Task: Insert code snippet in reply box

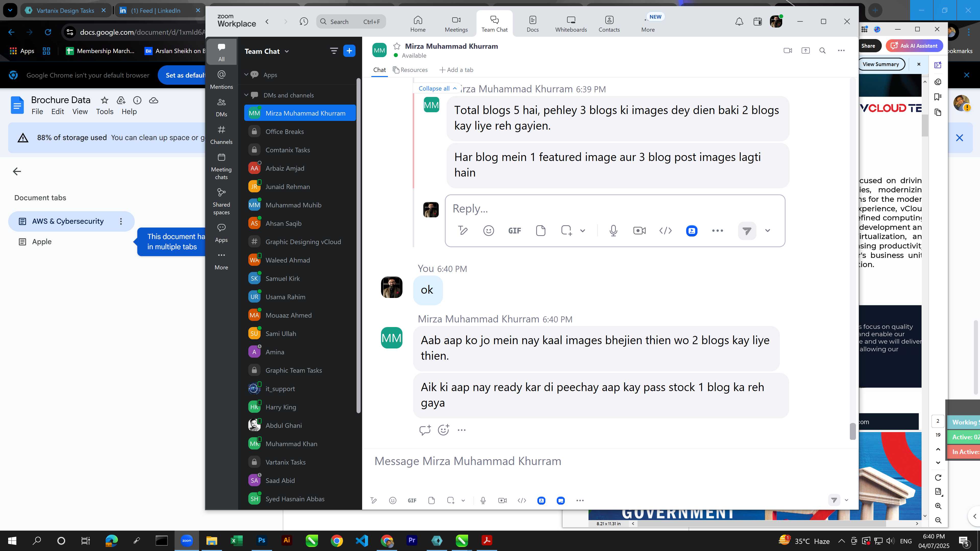Action: [x=665, y=230]
